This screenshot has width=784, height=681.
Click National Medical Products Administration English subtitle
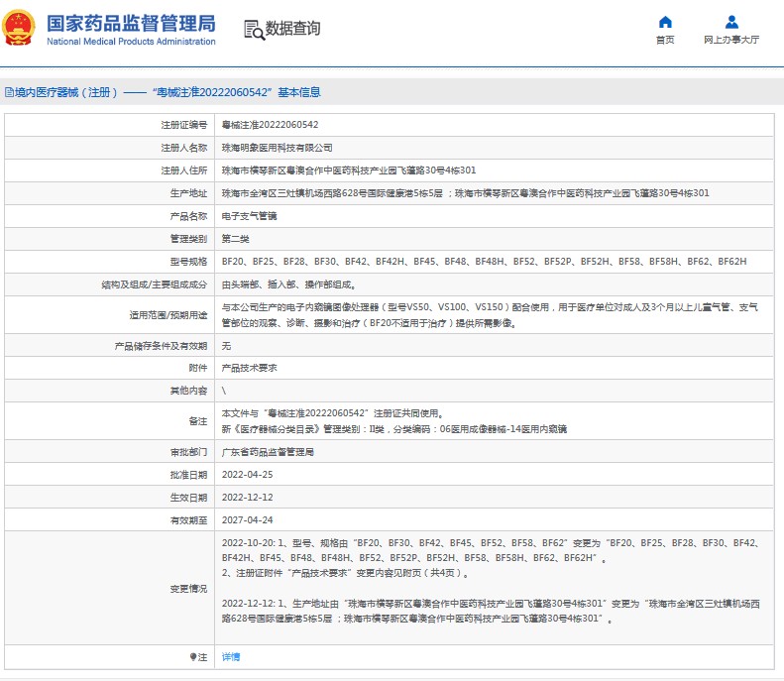(x=131, y=42)
